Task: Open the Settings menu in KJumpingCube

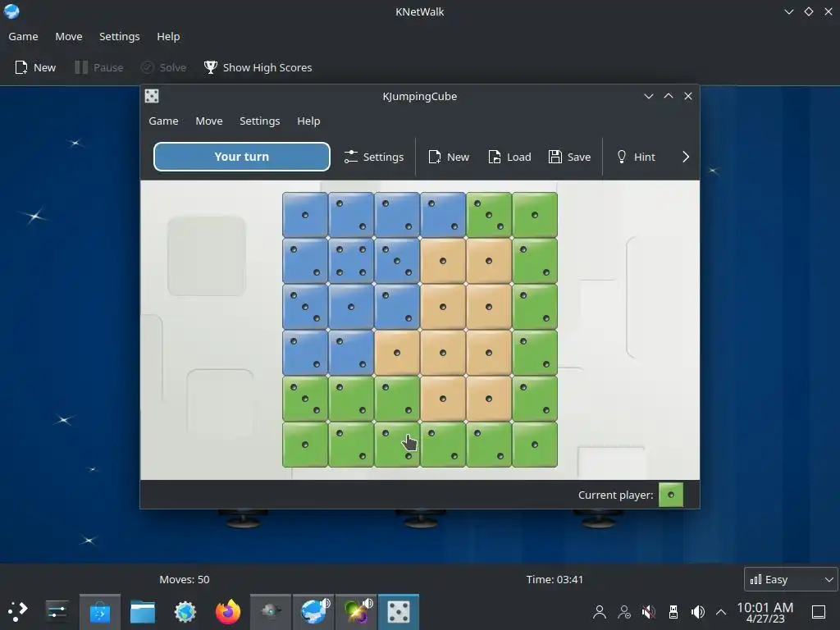Action: tap(260, 121)
